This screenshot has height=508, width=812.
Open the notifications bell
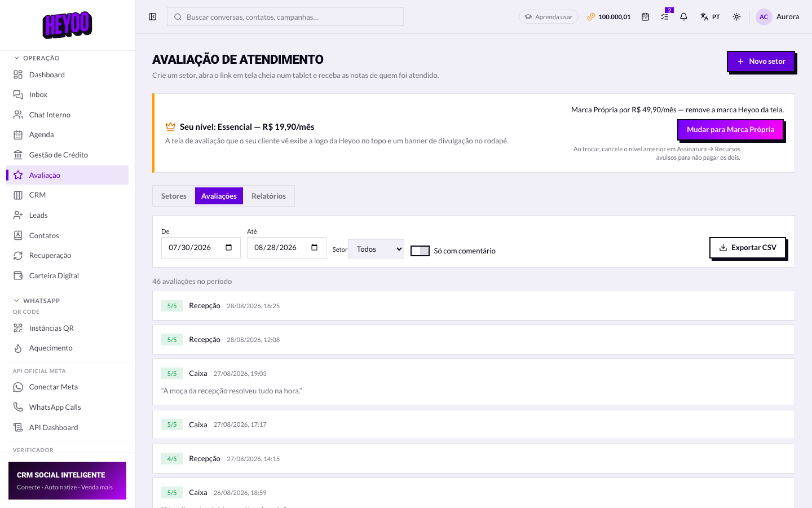point(683,17)
